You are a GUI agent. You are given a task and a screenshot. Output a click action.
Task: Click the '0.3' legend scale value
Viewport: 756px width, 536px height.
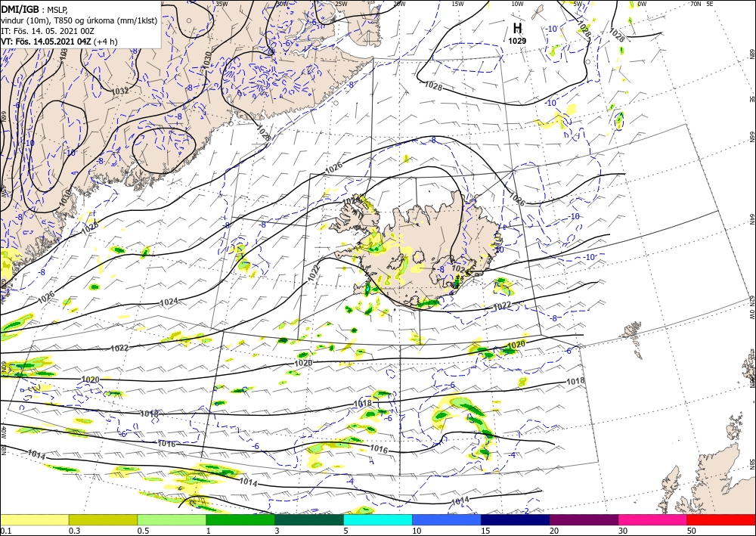[x=74, y=531]
